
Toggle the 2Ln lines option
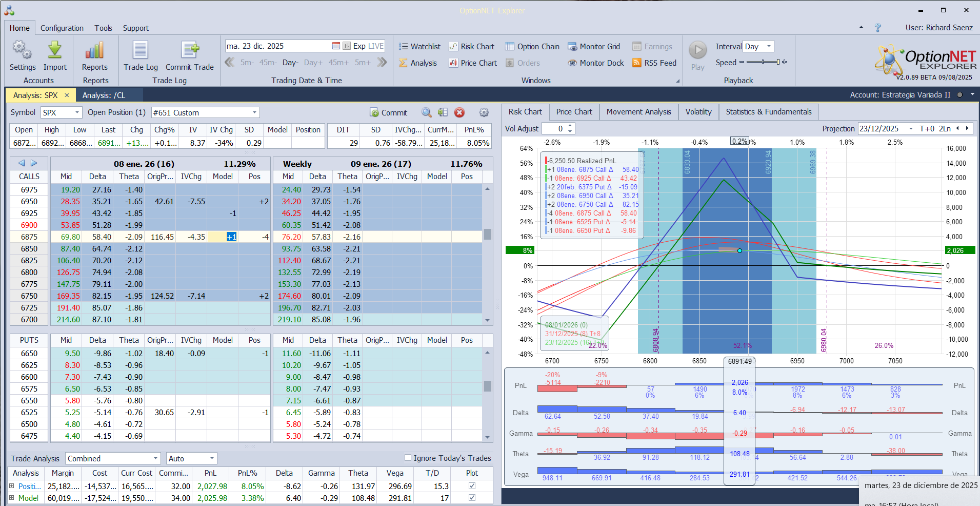[x=945, y=129]
